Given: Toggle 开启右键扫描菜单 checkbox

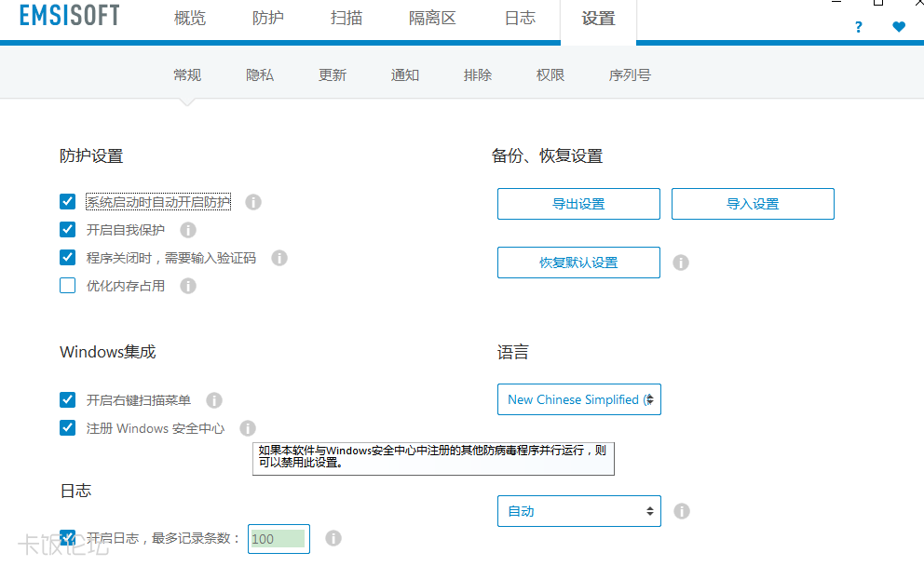Looking at the screenshot, I should click(67, 400).
